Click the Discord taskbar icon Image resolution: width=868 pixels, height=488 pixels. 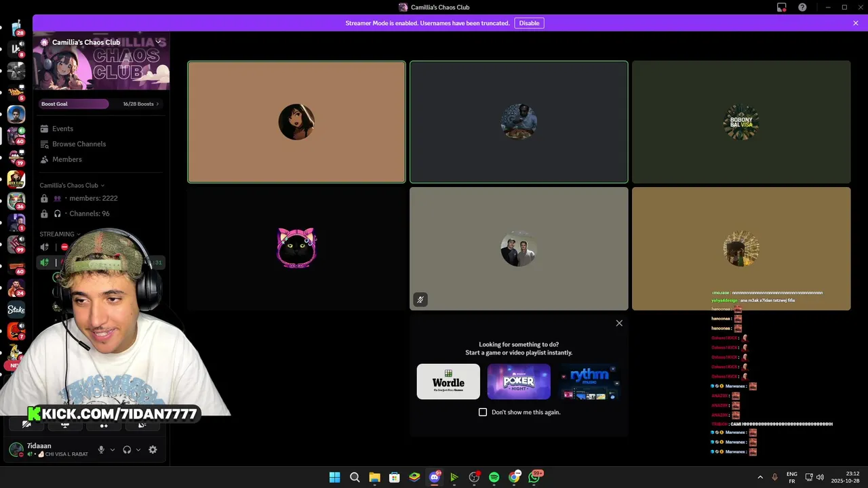pyautogui.click(x=435, y=477)
